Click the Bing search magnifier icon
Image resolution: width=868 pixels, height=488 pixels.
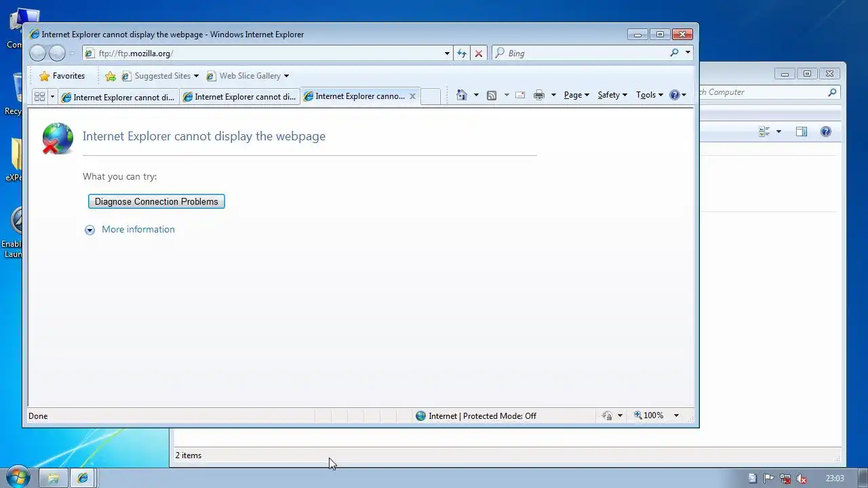(674, 53)
